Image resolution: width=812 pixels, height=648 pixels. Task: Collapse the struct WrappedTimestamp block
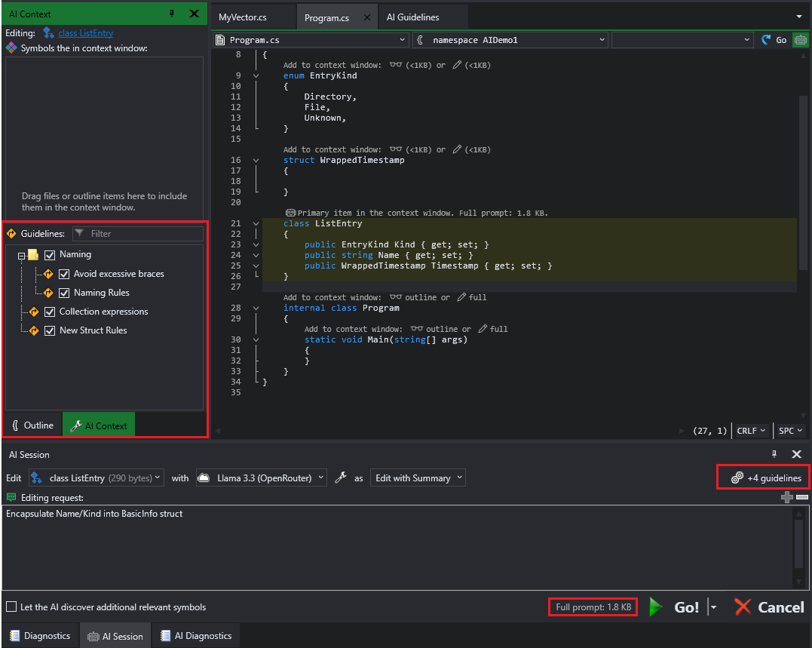(256, 160)
